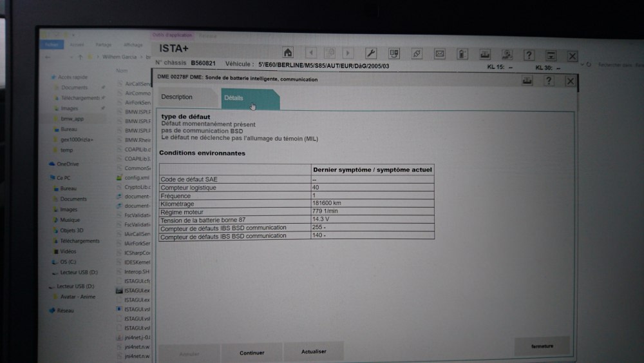644x363 pixels.
Task: Open Musique under Ce PC
Action: click(x=70, y=220)
